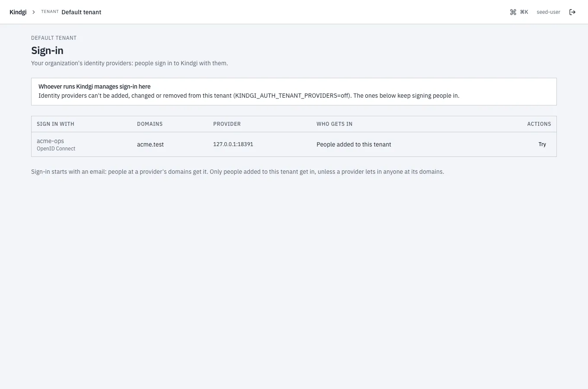Select provider address 127.0.0.1:18391

click(233, 144)
